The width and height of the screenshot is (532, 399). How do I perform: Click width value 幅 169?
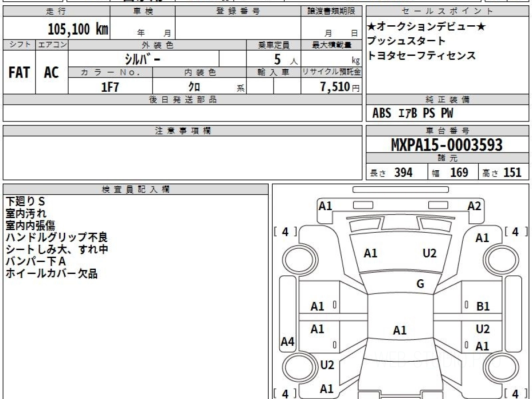450,172
